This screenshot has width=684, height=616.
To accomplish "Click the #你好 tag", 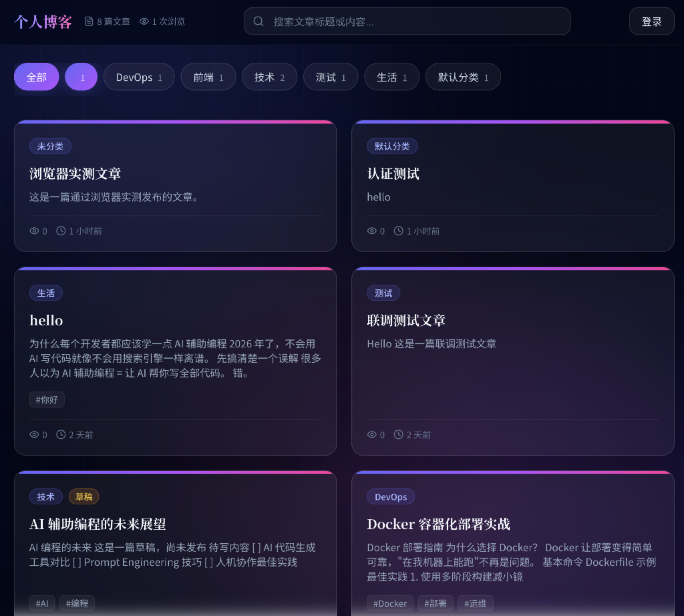I will [47, 400].
